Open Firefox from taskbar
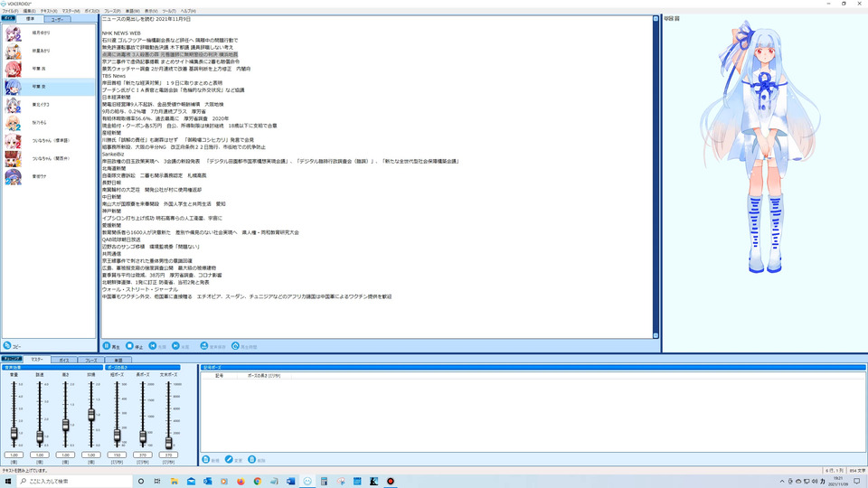Image resolution: width=868 pixels, height=488 pixels. point(241,482)
